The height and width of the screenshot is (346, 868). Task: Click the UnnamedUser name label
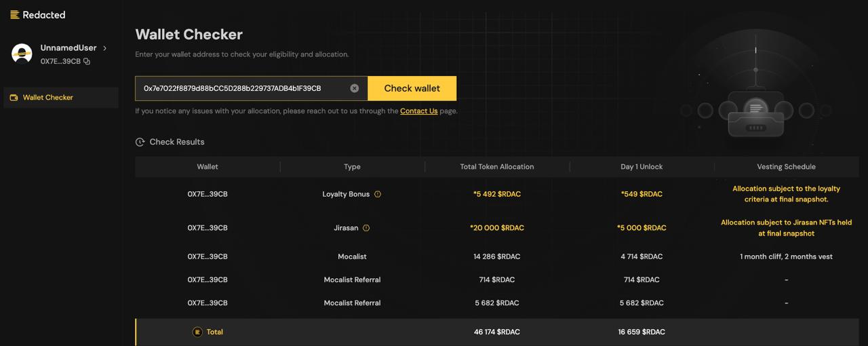(68, 48)
